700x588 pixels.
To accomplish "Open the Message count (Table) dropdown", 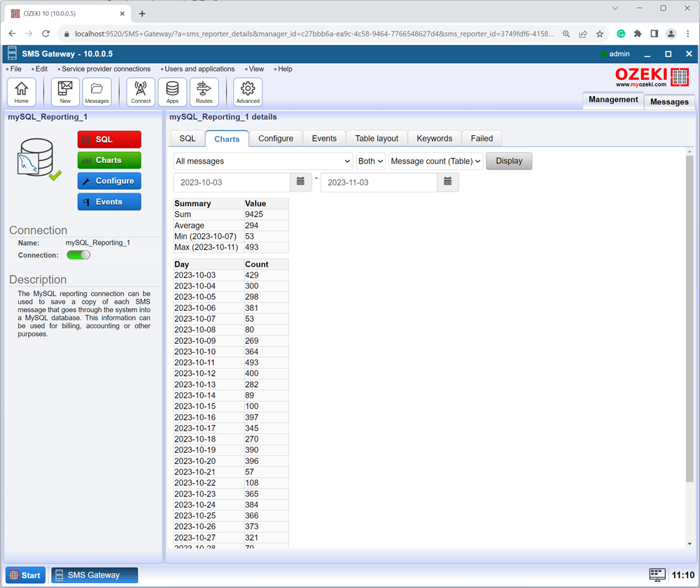I will pos(435,161).
